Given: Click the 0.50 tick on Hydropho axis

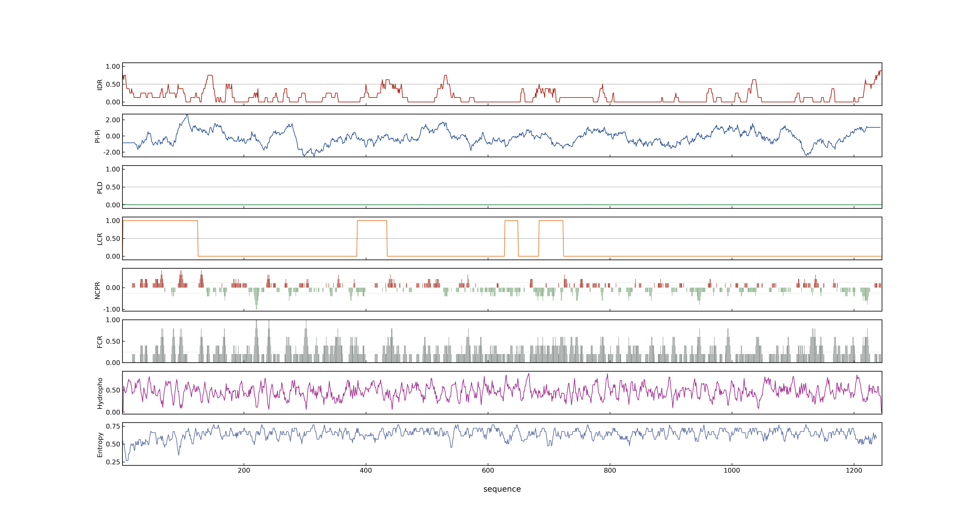Looking at the screenshot, I should (113, 390).
